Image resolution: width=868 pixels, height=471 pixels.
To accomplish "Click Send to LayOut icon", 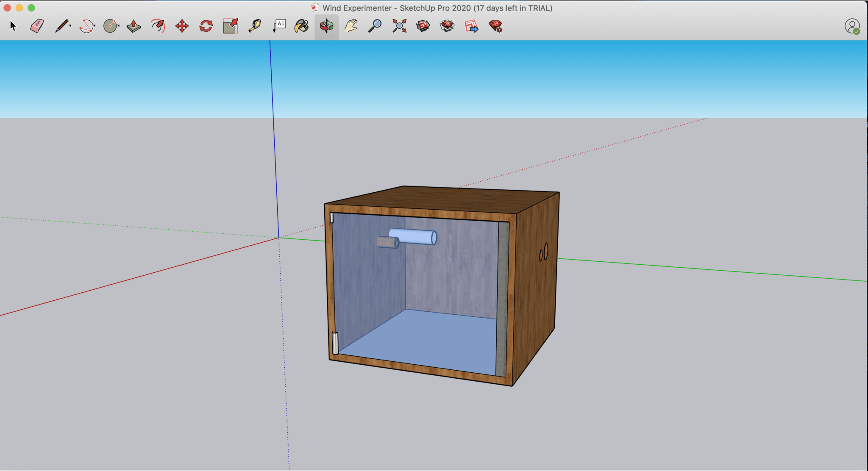I will click(x=471, y=26).
